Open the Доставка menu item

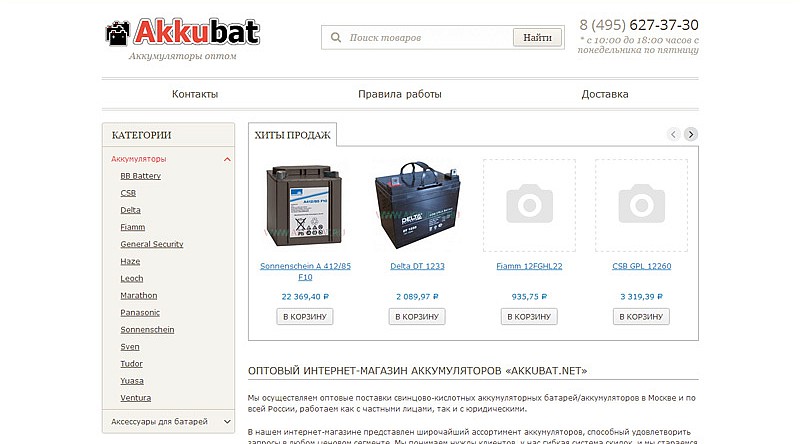[x=605, y=94]
